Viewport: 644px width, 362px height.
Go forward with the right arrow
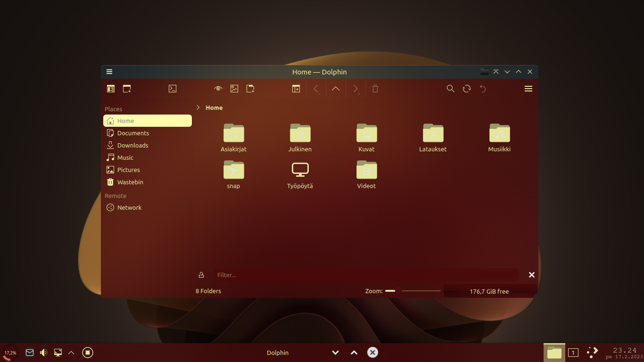coord(355,89)
